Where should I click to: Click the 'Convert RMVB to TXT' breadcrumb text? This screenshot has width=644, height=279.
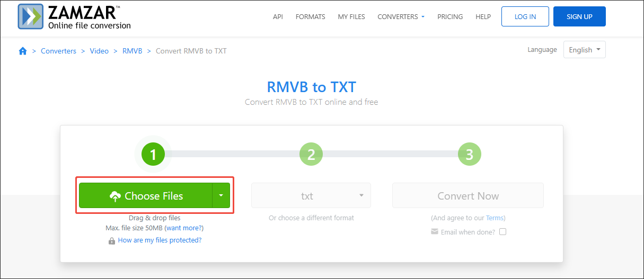pyautogui.click(x=191, y=51)
